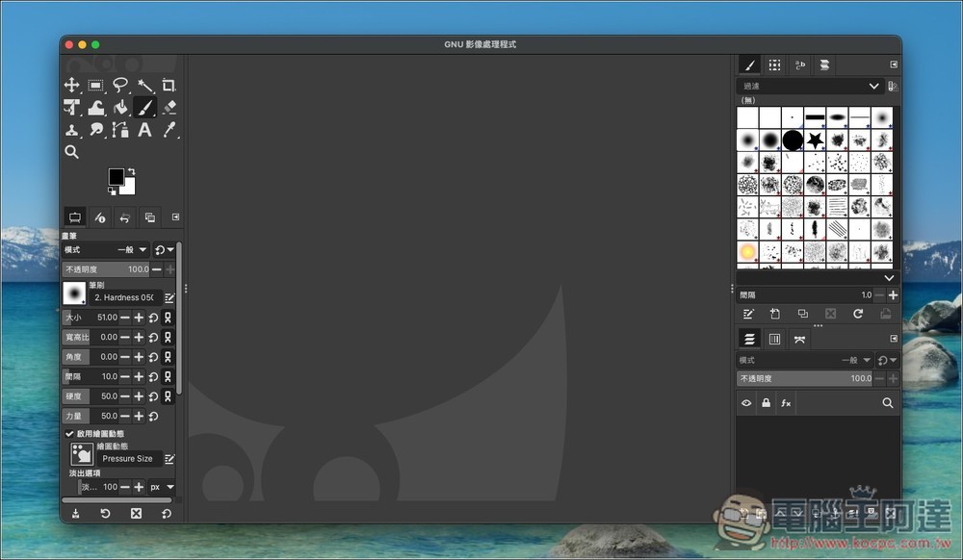Viewport: 963px width, 560px height.
Task: Open the white background color swatch
Action: 129,188
